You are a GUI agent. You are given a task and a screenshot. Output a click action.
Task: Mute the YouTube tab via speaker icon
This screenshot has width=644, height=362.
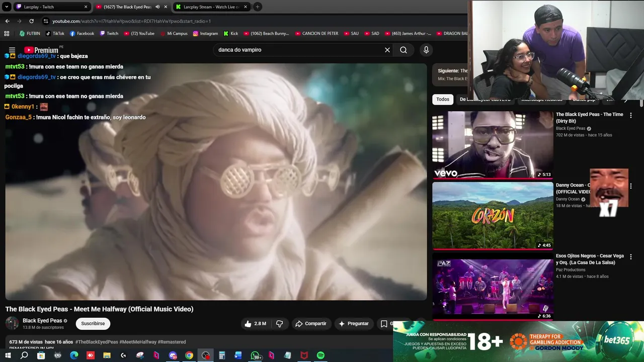(157, 7)
